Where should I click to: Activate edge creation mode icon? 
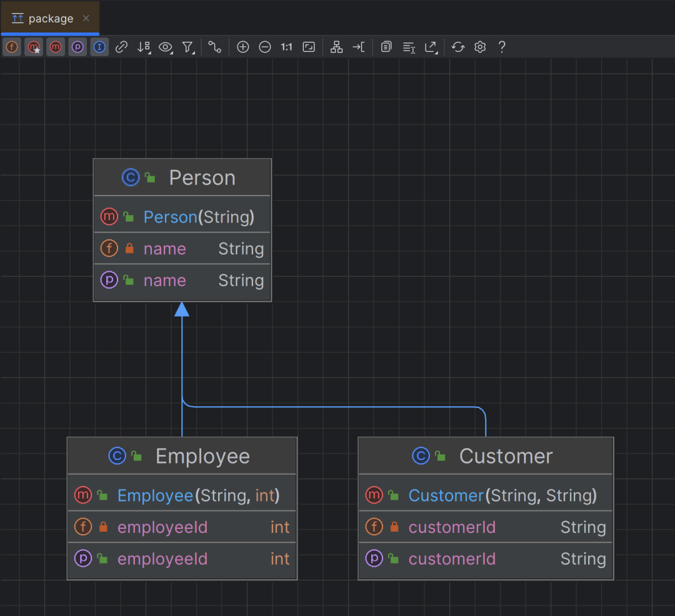coord(214,47)
